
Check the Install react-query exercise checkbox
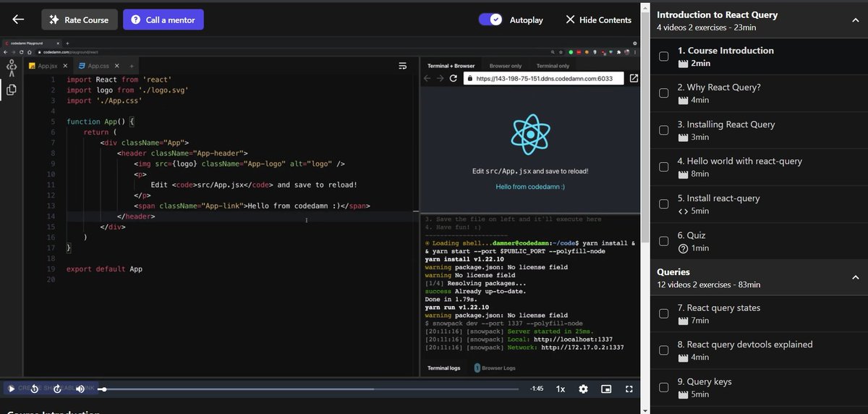(663, 204)
